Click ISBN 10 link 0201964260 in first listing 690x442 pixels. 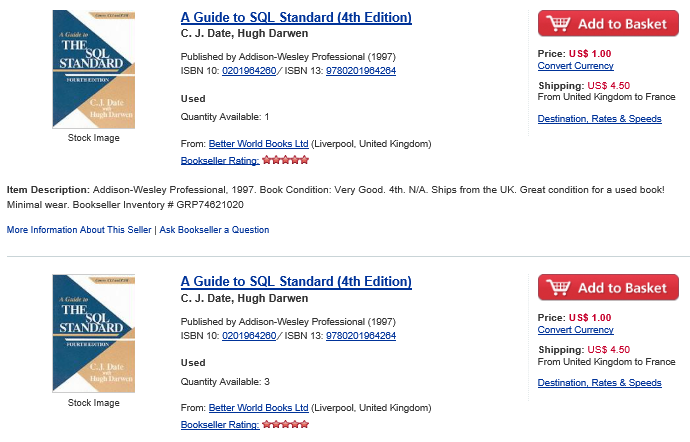coord(249,71)
